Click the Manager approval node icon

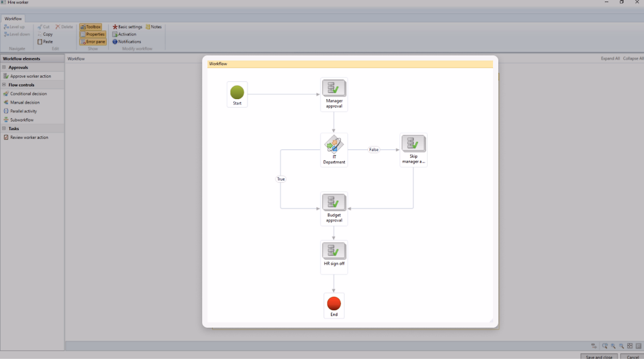334,88
